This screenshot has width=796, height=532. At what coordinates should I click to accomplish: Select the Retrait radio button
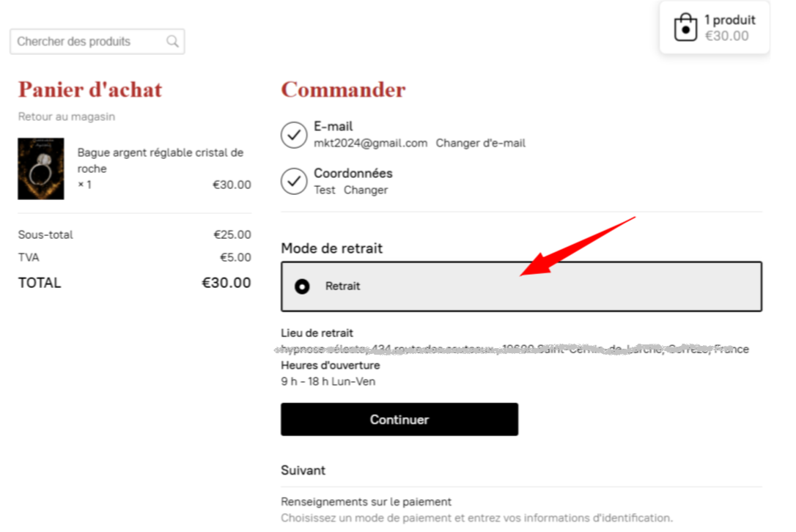click(302, 287)
